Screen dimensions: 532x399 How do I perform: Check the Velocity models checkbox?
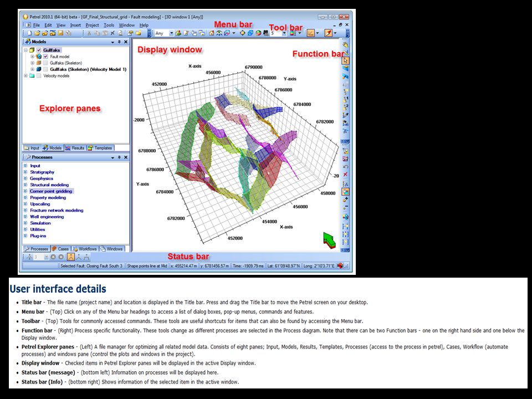(39, 76)
